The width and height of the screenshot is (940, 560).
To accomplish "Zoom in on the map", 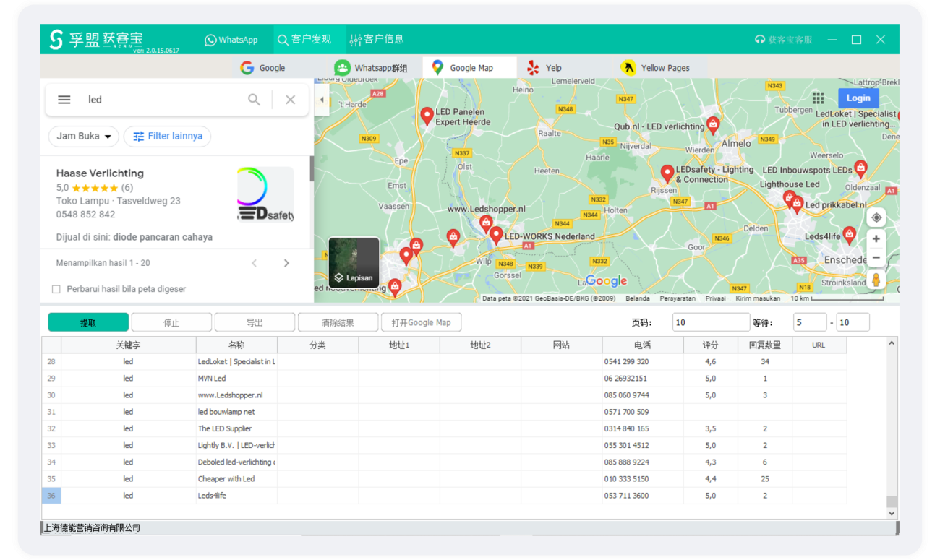I will (876, 239).
